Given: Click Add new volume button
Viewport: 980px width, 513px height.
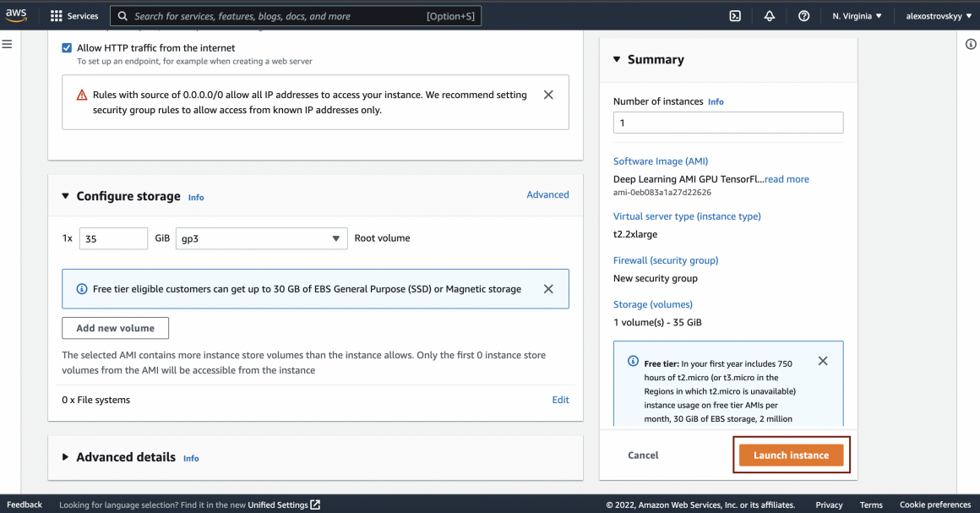Looking at the screenshot, I should click(x=115, y=328).
